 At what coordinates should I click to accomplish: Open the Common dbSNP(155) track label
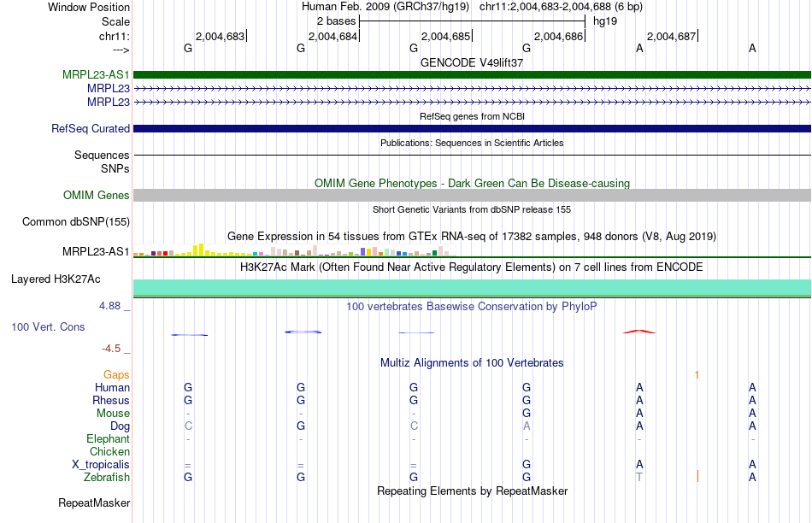[76, 221]
